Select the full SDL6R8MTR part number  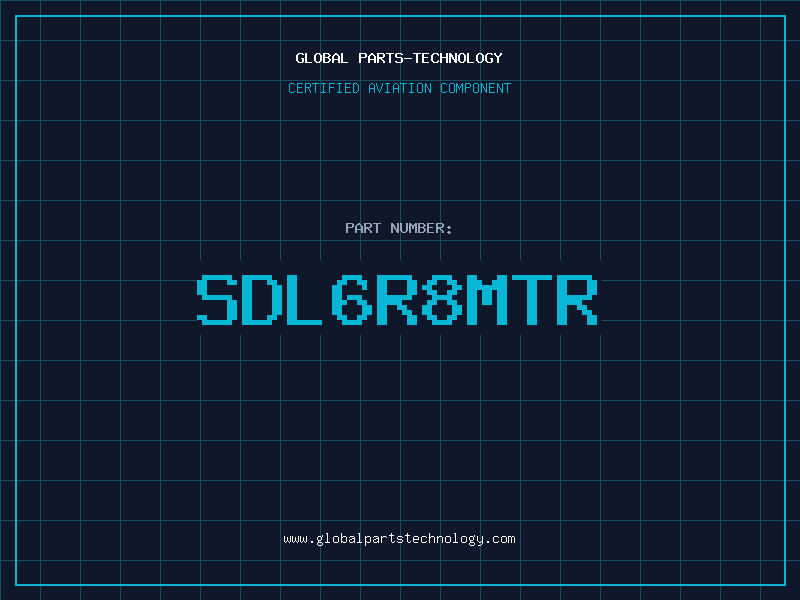[398, 300]
